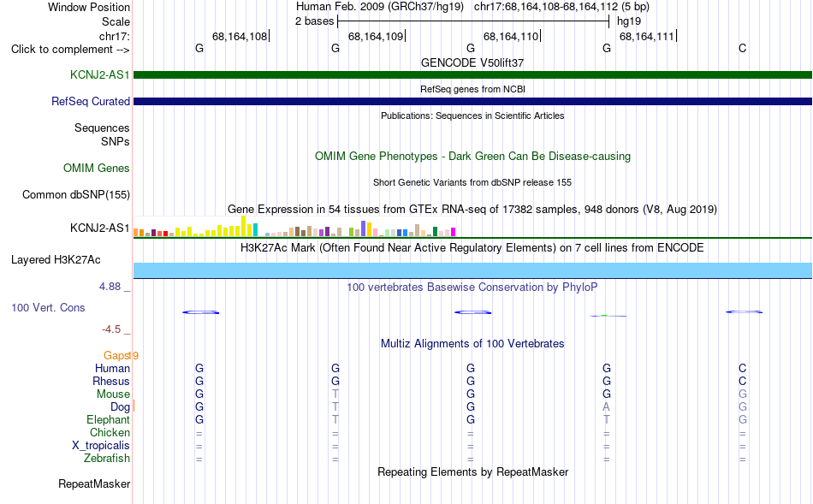Click the 'RefSeq genes from NCBI' title

point(472,89)
